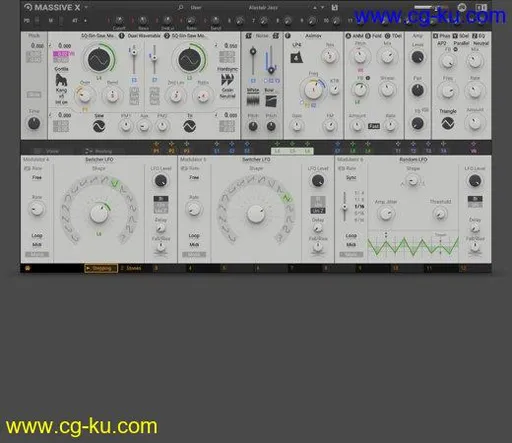Screen dimensions: 512x443
Task: Click the Fast button in insert effect
Action: click(x=374, y=126)
